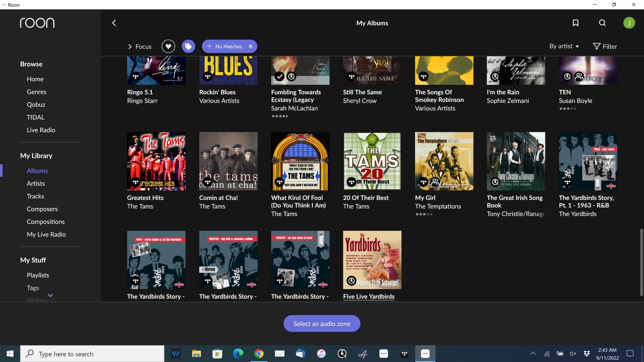
Task: Click Qobuz badge on Great Irish Song Book
Action: [495, 182]
